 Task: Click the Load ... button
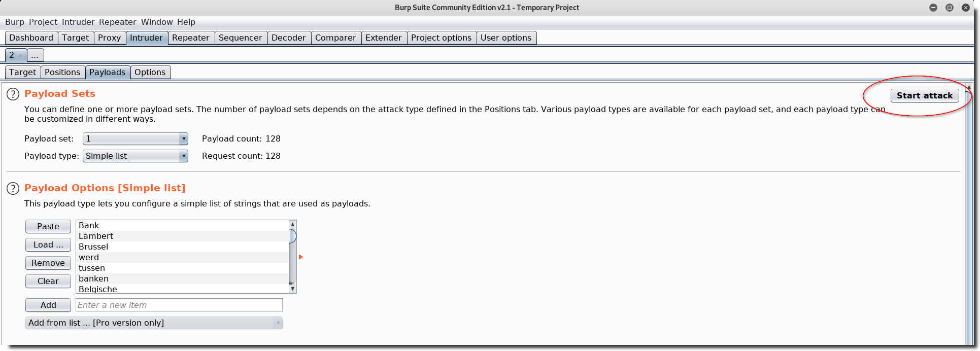point(48,245)
